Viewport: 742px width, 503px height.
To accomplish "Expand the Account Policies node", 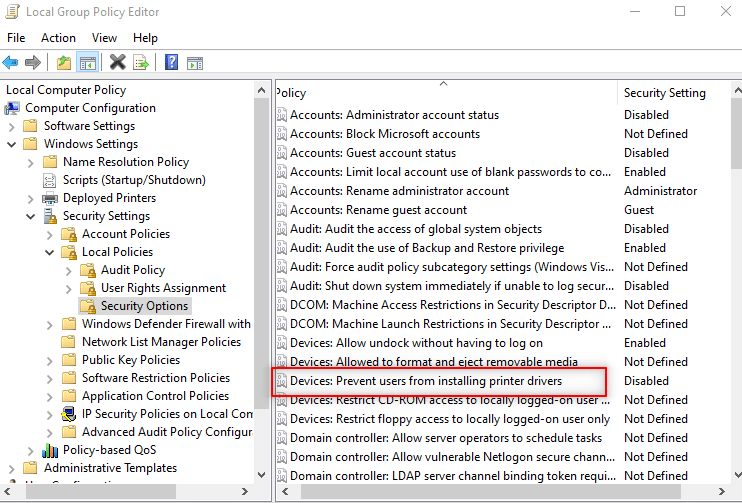I will [50, 235].
